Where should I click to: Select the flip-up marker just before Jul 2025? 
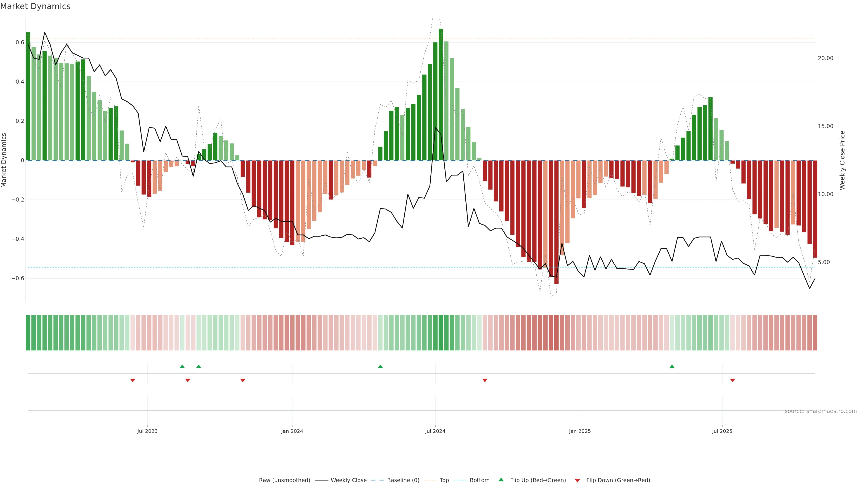[672, 366]
